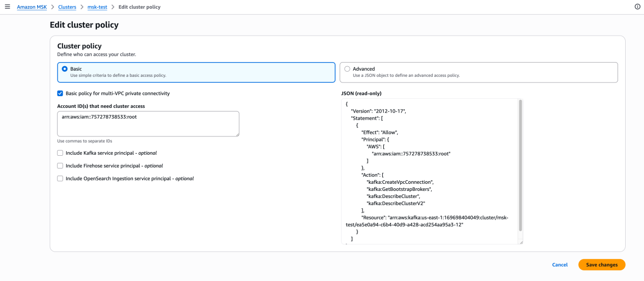The height and width of the screenshot is (281, 644).
Task: Click the "Edit cluster policy" page heading
Action: click(x=84, y=24)
